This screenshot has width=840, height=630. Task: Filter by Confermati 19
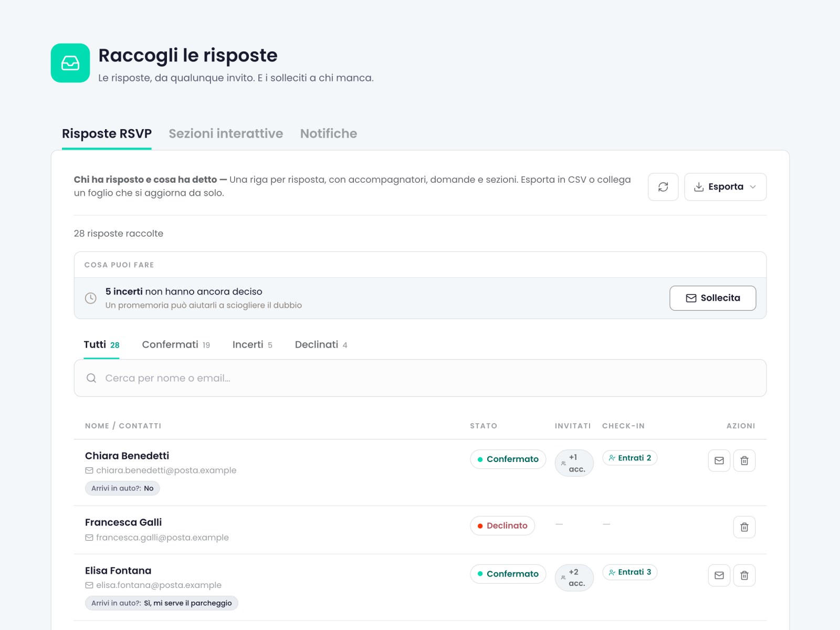176,345
